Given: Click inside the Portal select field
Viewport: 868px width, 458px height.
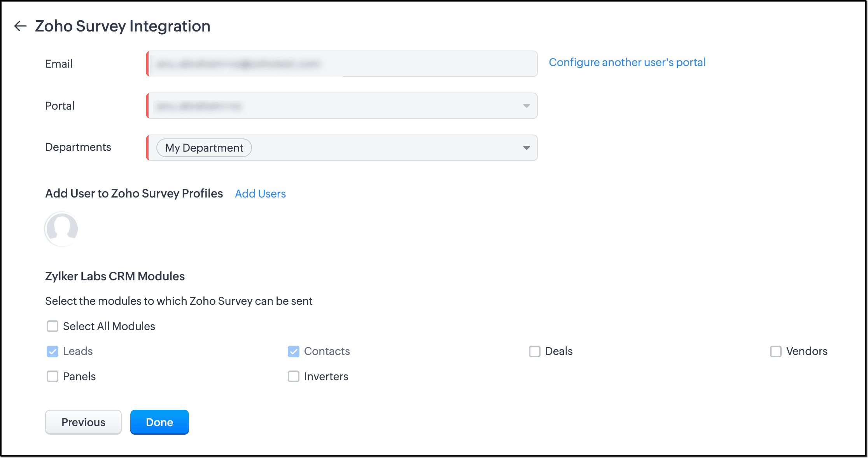Looking at the screenshot, I should tap(334, 106).
